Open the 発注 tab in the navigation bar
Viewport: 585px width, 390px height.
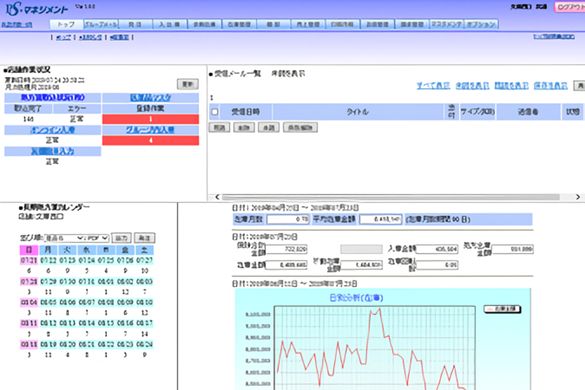[135, 24]
